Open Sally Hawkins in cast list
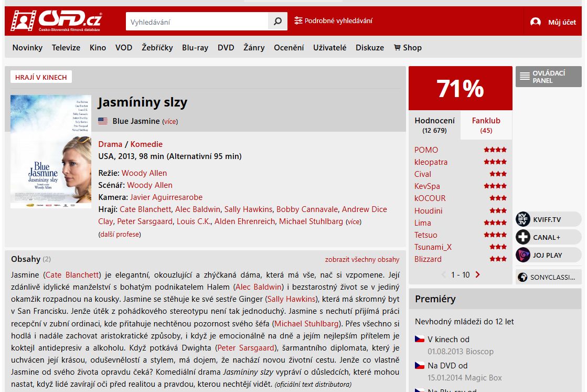The height and width of the screenshot is (392, 587). tap(248, 209)
